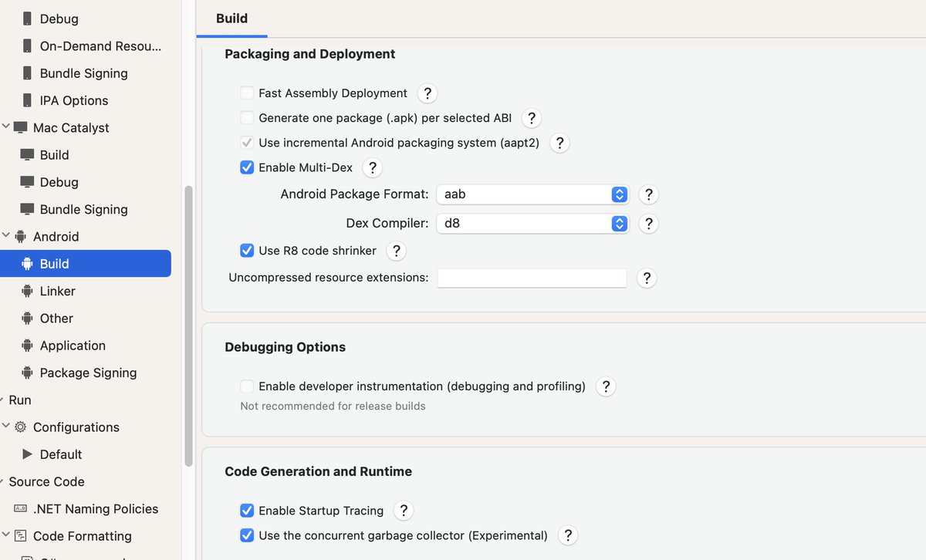Open the Android Linker settings

[57, 291]
